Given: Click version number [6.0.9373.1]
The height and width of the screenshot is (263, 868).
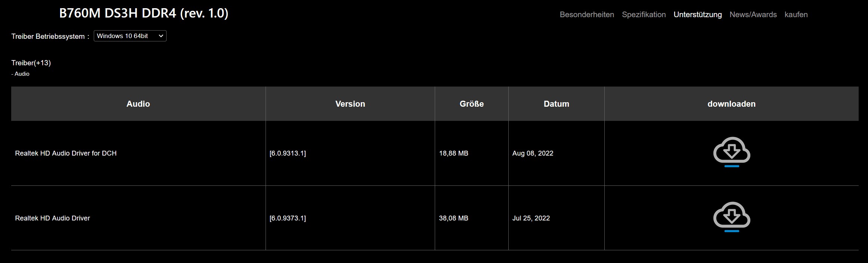Looking at the screenshot, I should tap(288, 218).
